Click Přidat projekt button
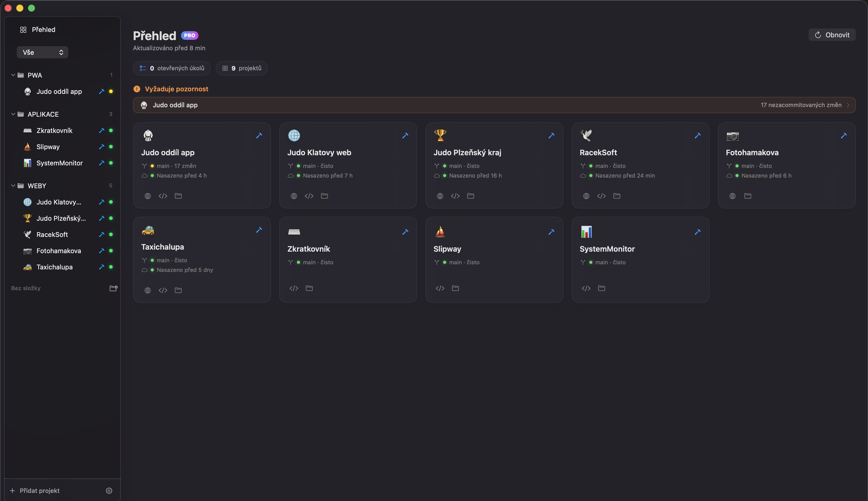Image resolution: width=868 pixels, height=501 pixels. pyautogui.click(x=35, y=490)
